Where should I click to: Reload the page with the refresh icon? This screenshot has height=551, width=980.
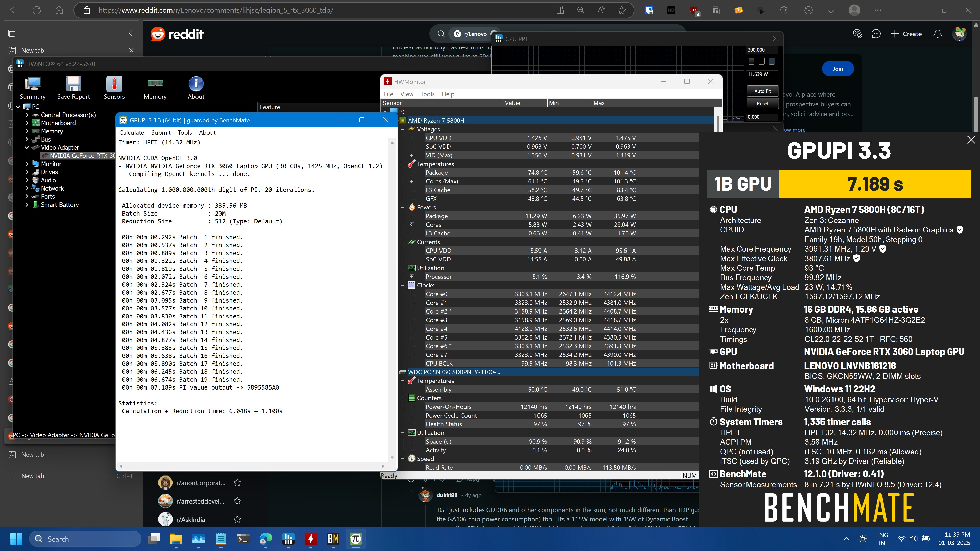coord(36,10)
